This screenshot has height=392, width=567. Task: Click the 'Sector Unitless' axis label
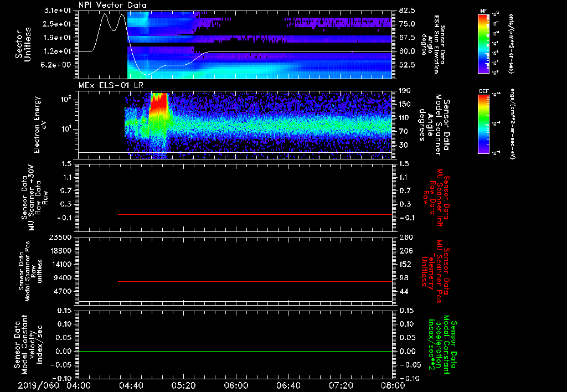(23, 44)
